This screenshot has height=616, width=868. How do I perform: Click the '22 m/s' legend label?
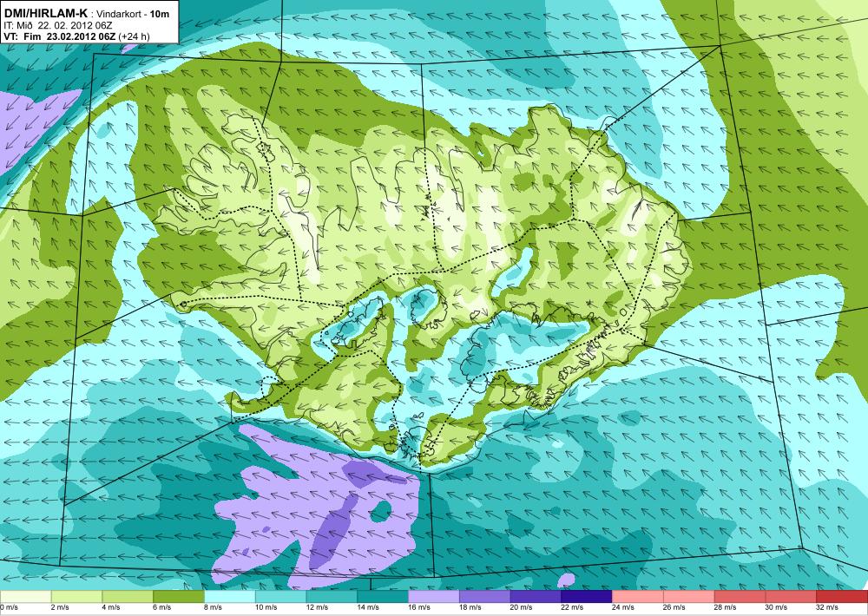pos(572,607)
